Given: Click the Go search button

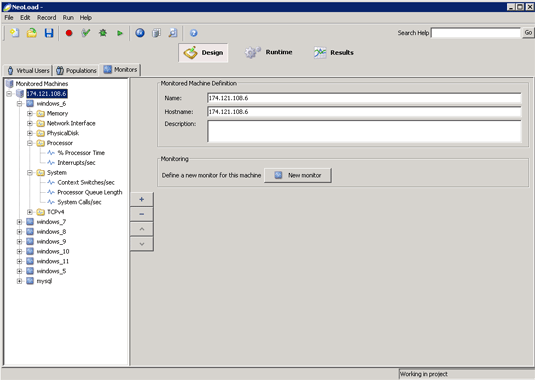Looking at the screenshot, I should pyautogui.click(x=528, y=33).
